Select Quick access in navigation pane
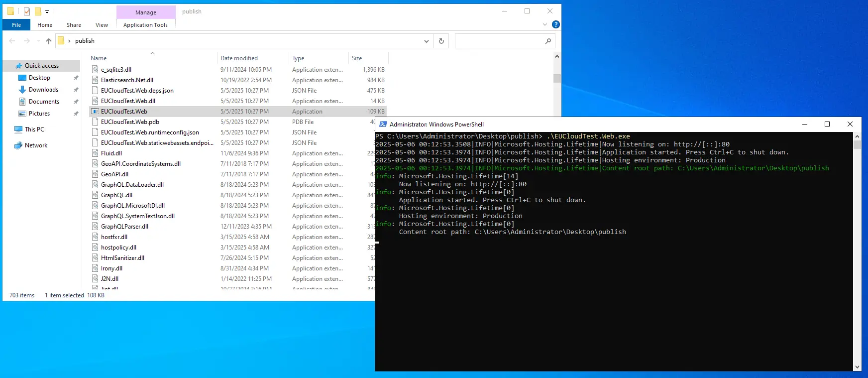The width and height of the screenshot is (868, 378). coord(42,66)
